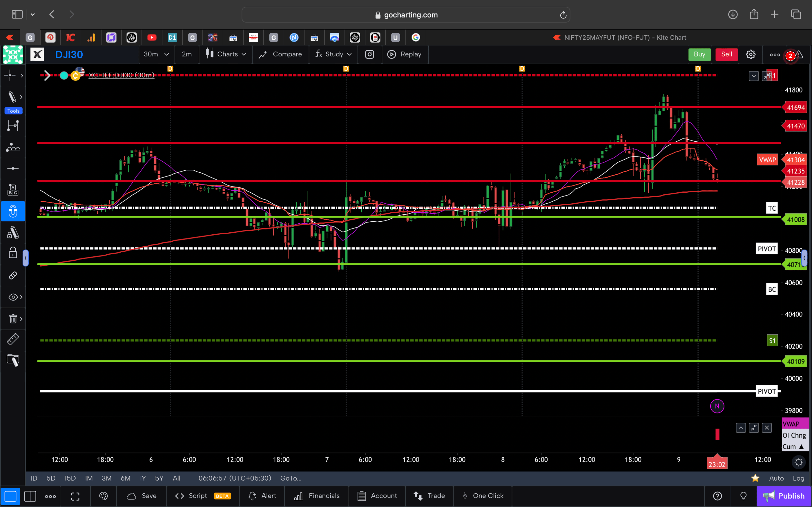This screenshot has height=507, width=812.
Task: Select the ruler measurement tool
Action: [x=13, y=339]
